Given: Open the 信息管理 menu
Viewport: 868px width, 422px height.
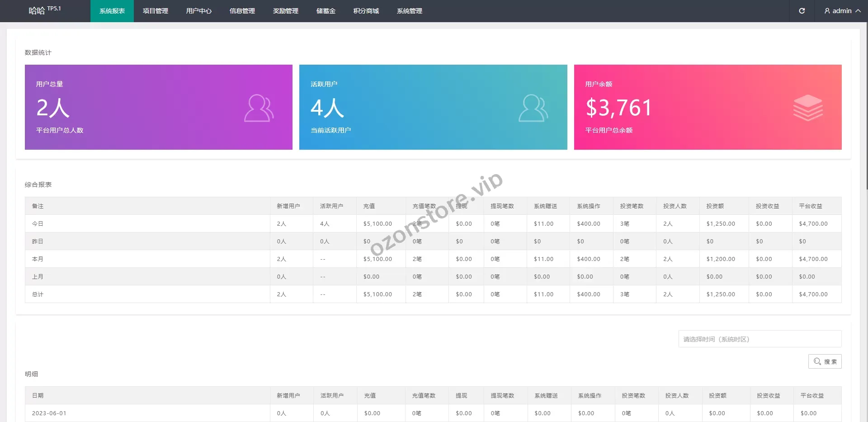Looking at the screenshot, I should pos(242,11).
